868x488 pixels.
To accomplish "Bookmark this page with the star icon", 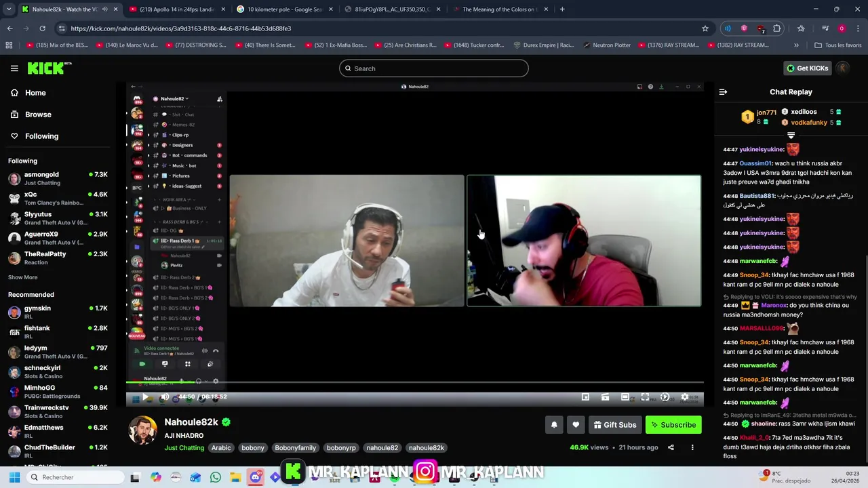I will 705,28.
